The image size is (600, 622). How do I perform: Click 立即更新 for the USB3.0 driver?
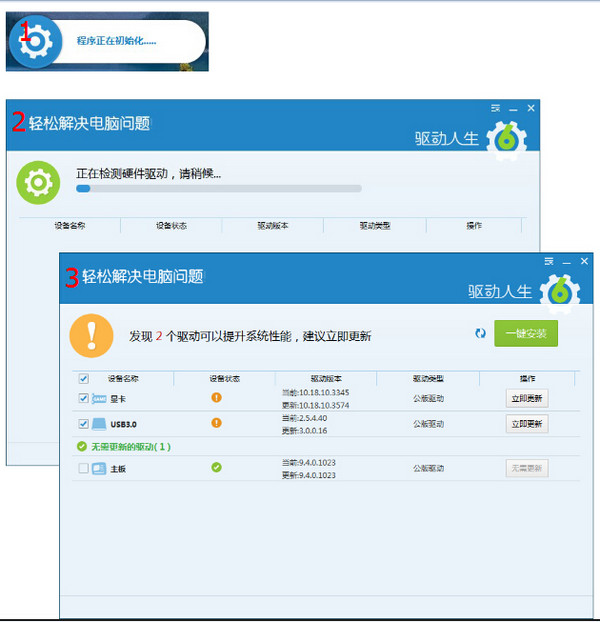click(x=527, y=424)
